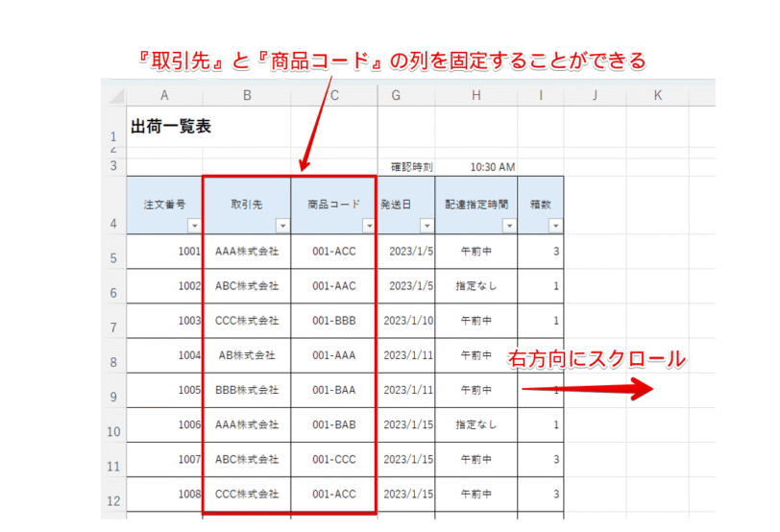Click the 001-AAC product code cell
Image resolution: width=780 pixels, height=532 pixels.
coord(333,286)
